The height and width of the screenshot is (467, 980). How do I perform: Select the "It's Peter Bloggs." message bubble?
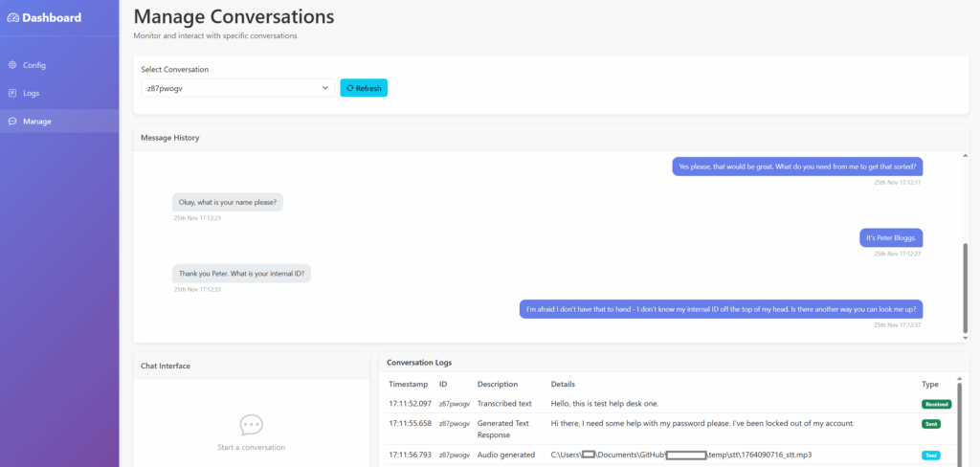pyautogui.click(x=890, y=237)
